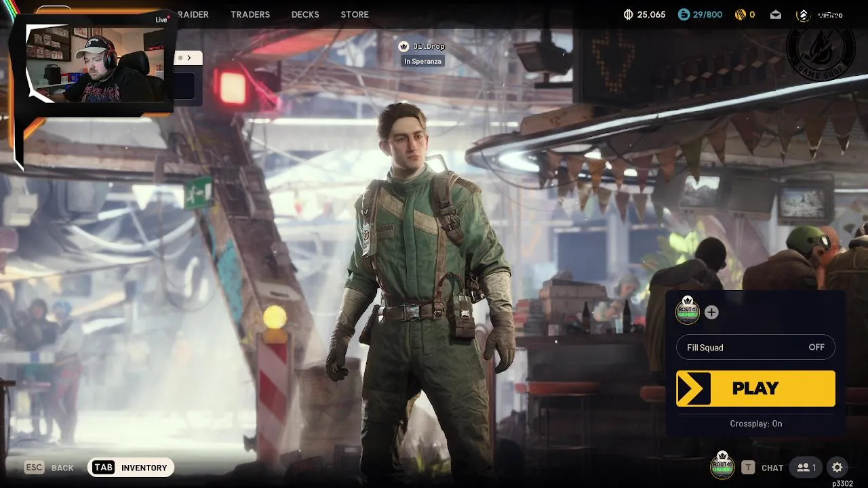Click the squad leader avatar in play panel
The height and width of the screenshot is (488, 868).
688,311
